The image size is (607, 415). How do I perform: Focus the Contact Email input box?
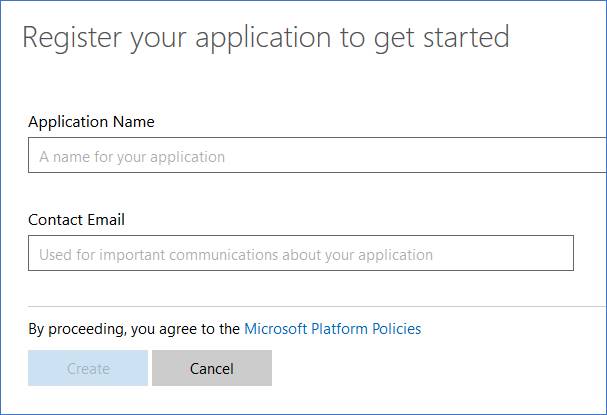point(300,254)
